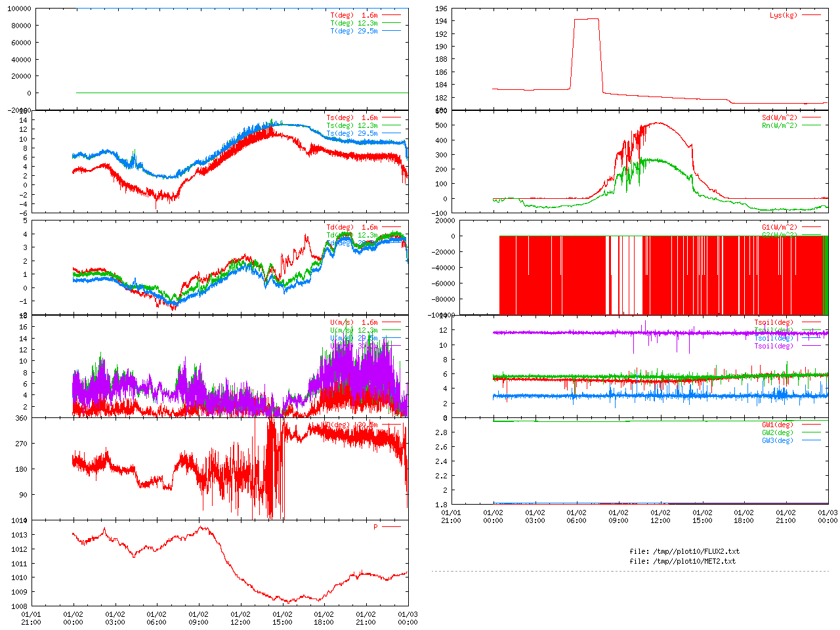Select the green 'T(deg) 12.3m' legend label
This screenshot has width=840, height=630.
[354, 23]
